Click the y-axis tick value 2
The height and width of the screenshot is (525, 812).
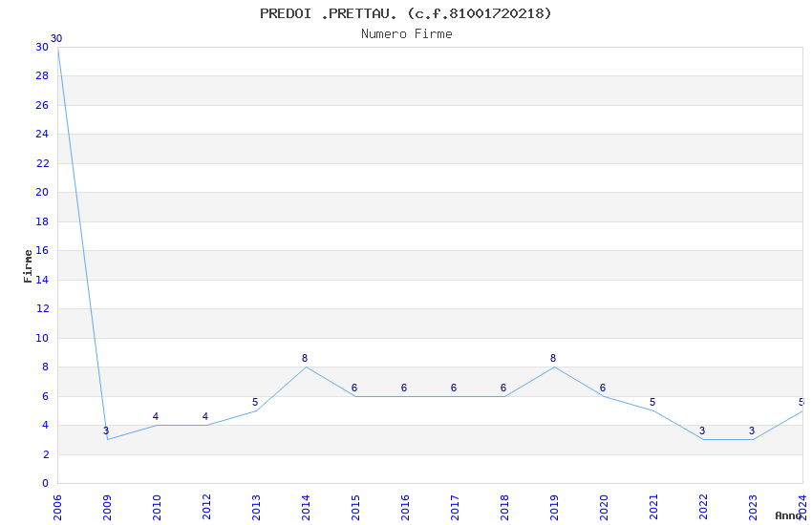46,454
